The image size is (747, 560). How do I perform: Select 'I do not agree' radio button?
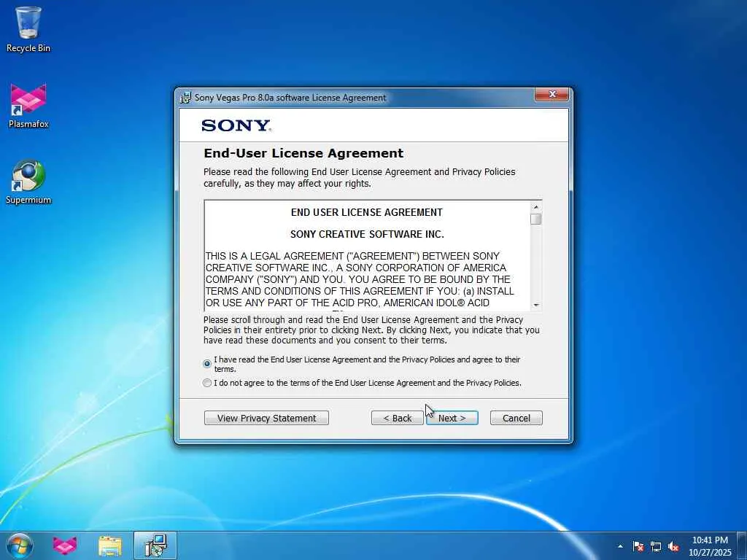coord(206,383)
